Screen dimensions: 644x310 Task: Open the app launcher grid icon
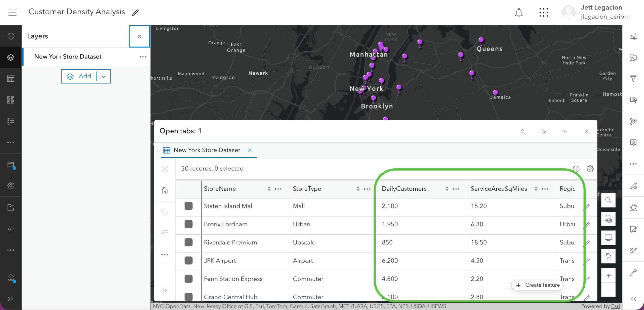tap(543, 13)
